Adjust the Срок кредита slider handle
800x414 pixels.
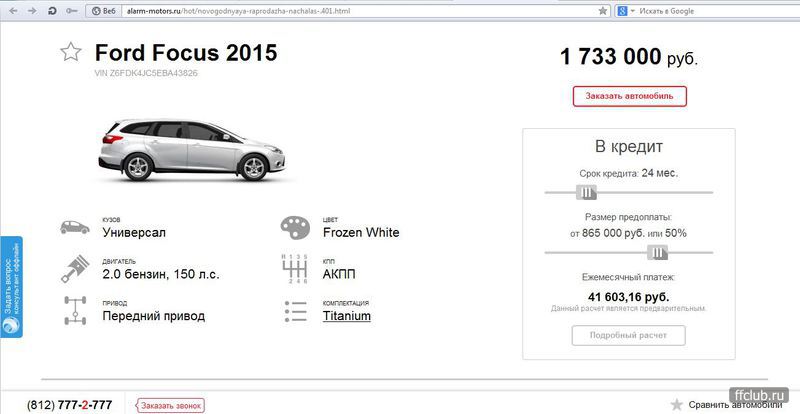[586, 192]
